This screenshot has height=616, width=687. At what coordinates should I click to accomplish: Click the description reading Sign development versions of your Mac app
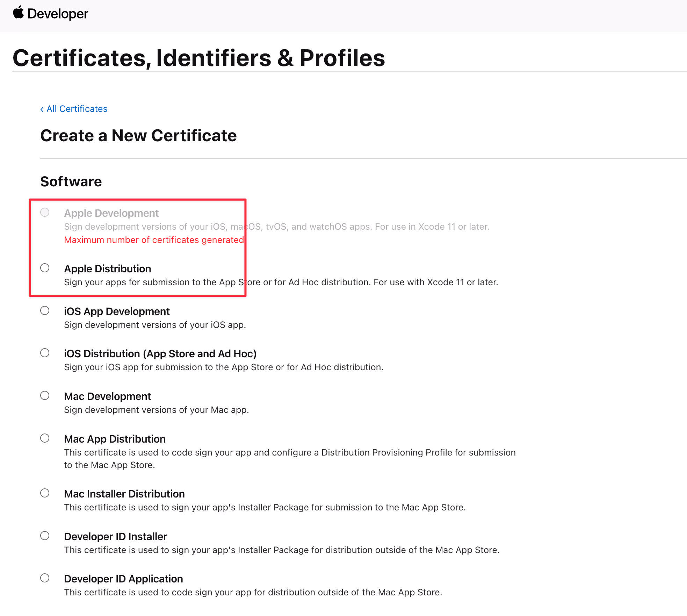click(156, 410)
